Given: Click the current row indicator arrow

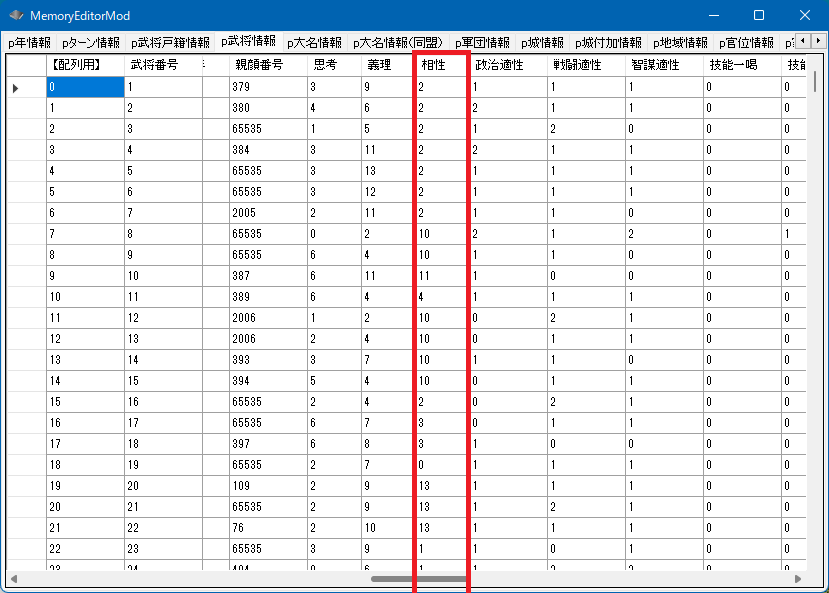Looking at the screenshot, I should (16, 88).
